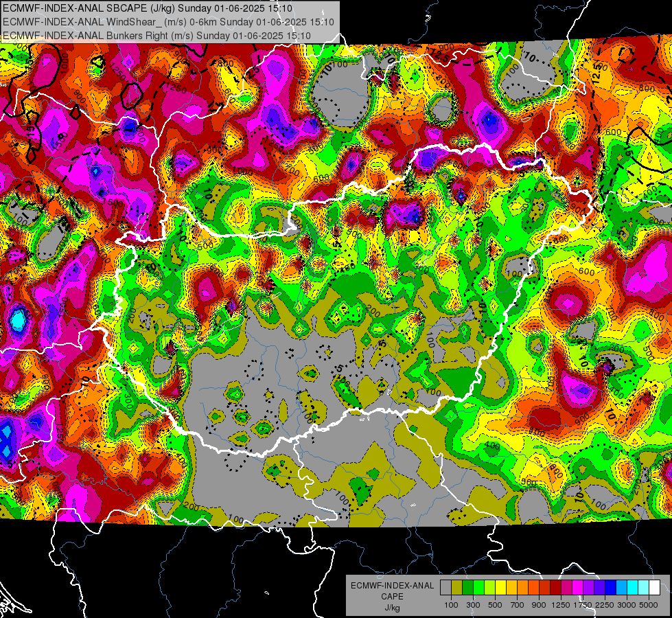Click legend heading ECMWF-INDEX-ANAL
The image size is (672, 618).
[392, 586]
